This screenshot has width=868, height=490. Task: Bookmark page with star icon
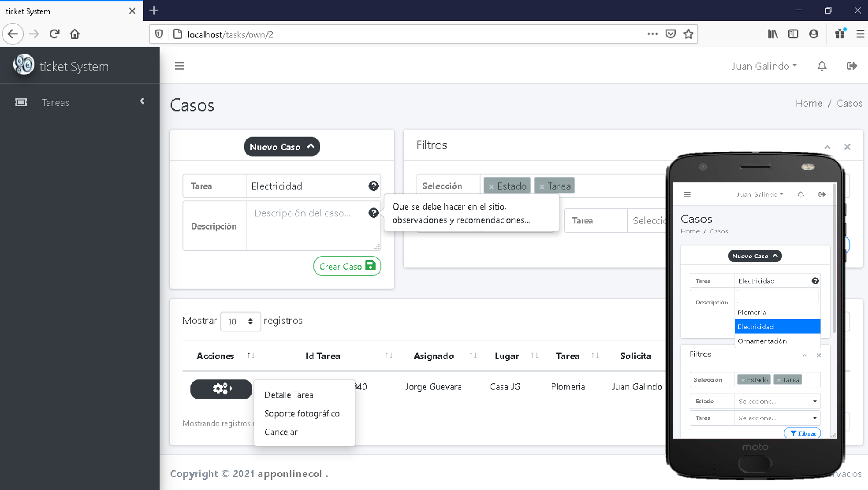coord(688,34)
